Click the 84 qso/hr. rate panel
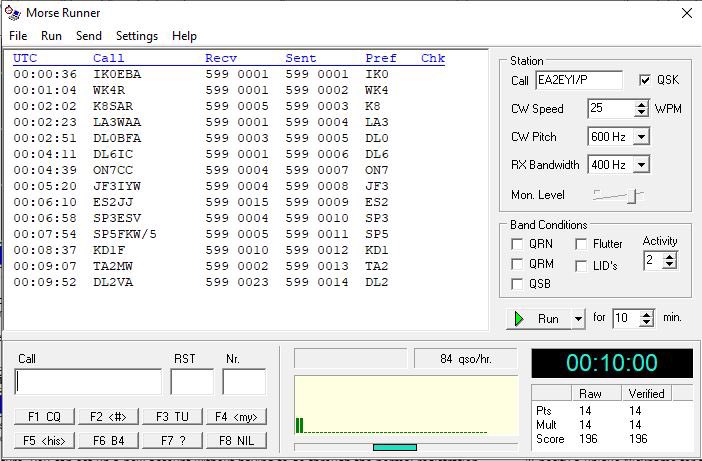The height and width of the screenshot is (461, 702). click(x=466, y=359)
